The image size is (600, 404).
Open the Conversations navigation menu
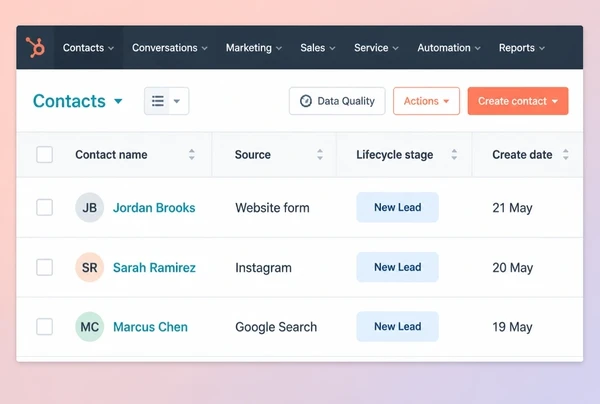point(170,48)
